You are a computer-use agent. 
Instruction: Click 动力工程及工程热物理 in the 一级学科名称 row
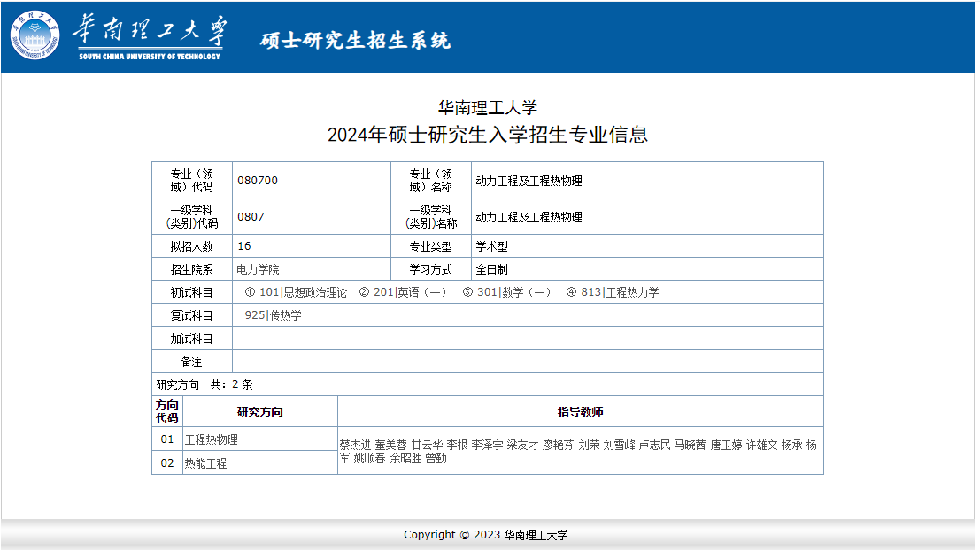[x=529, y=217]
